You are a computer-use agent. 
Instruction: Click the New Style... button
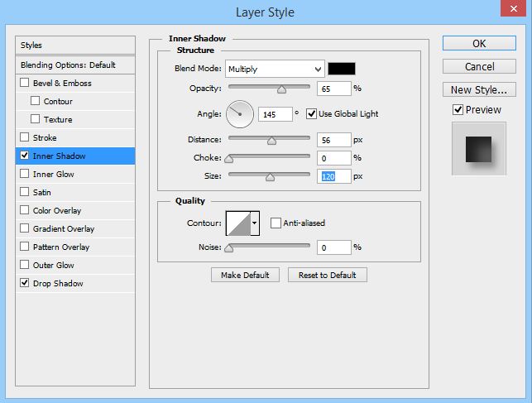pyautogui.click(x=479, y=89)
